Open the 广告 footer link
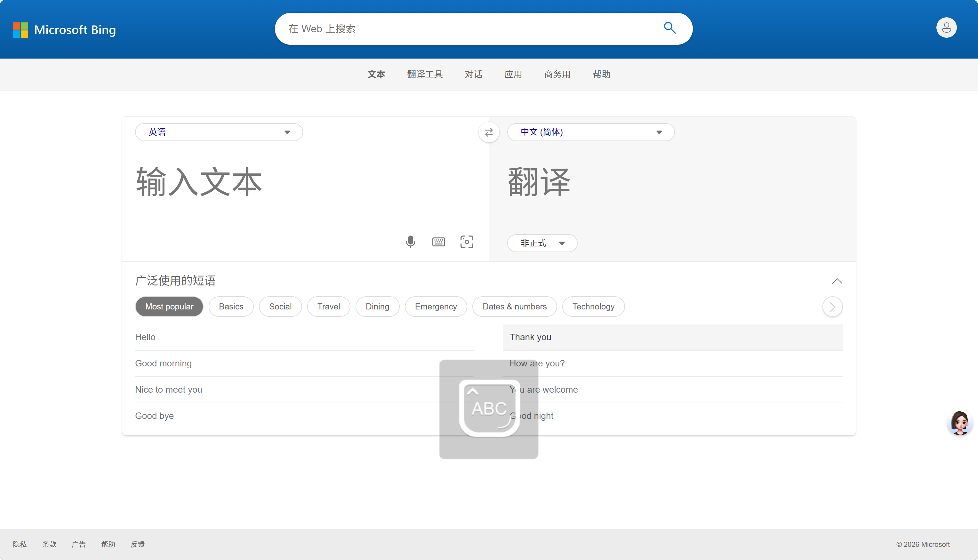 pos(78,544)
